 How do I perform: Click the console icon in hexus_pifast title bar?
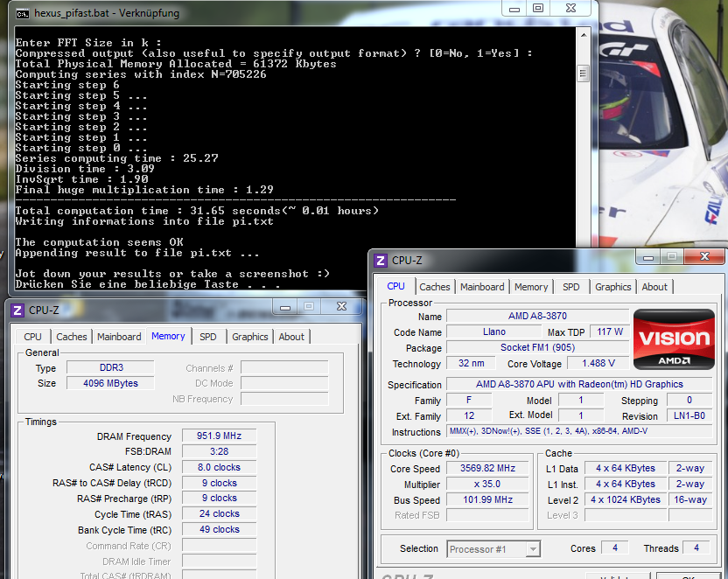click(22, 14)
